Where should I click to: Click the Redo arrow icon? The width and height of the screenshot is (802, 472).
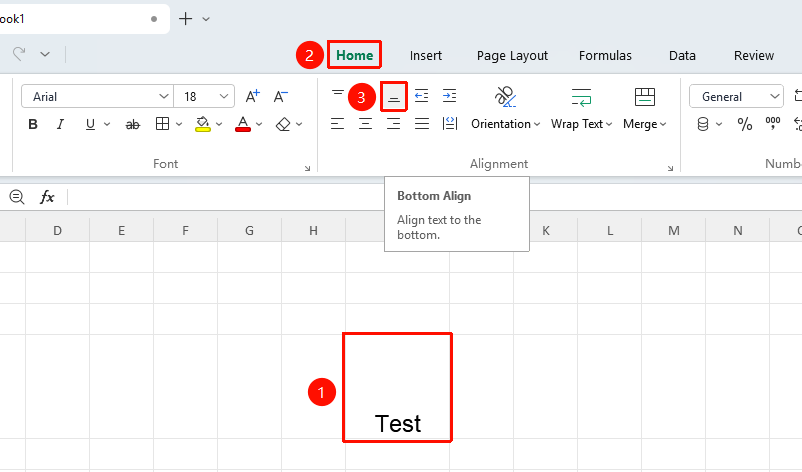[19, 54]
